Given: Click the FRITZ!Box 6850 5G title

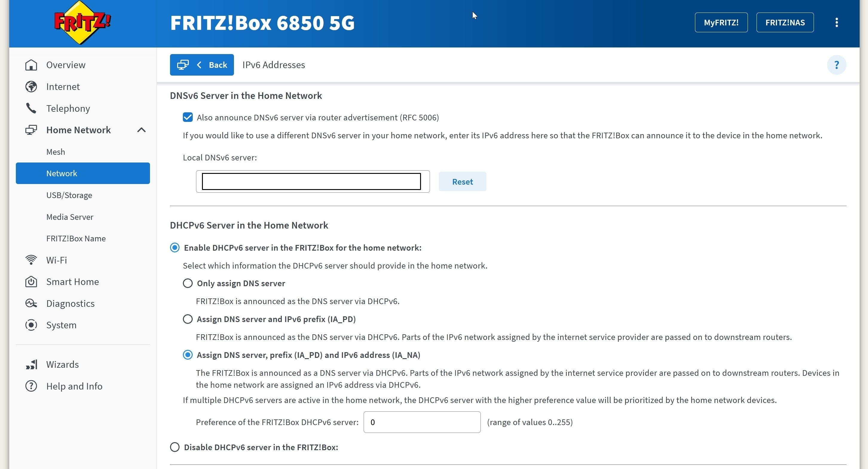Looking at the screenshot, I should (x=262, y=23).
